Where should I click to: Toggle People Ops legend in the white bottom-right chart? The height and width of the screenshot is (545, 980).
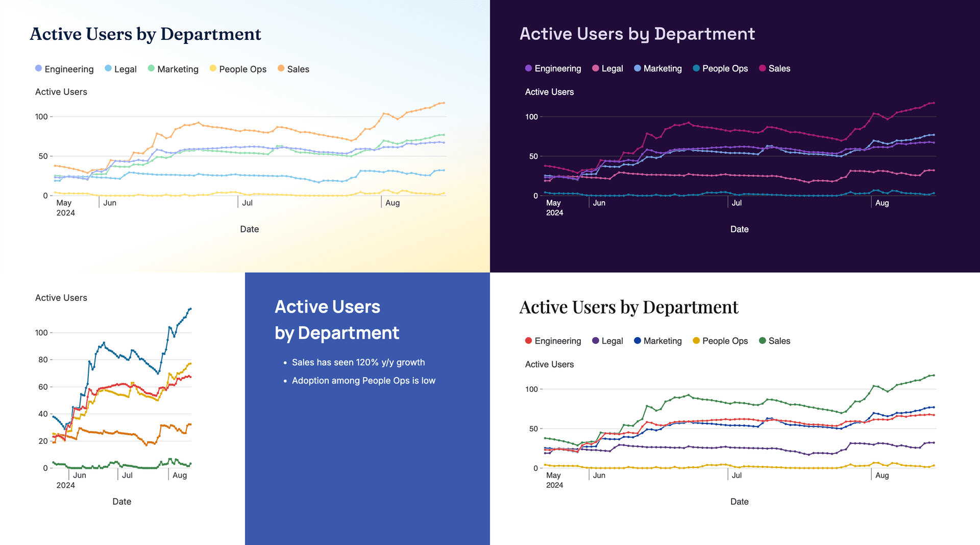[720, 341]
